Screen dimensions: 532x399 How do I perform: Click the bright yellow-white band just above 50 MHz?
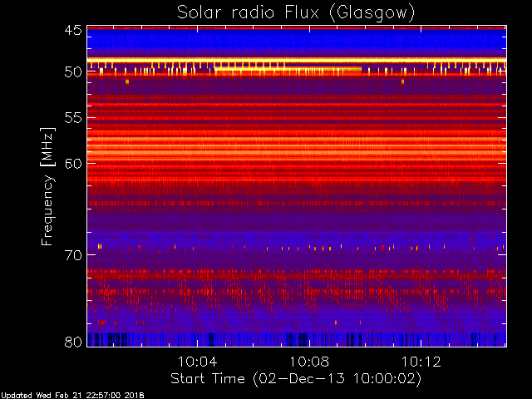point(296,61)
